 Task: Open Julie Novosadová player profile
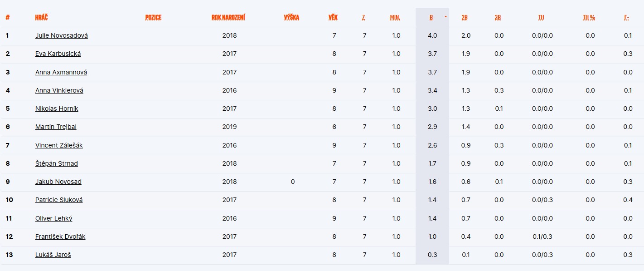click(x=62, y=35)
